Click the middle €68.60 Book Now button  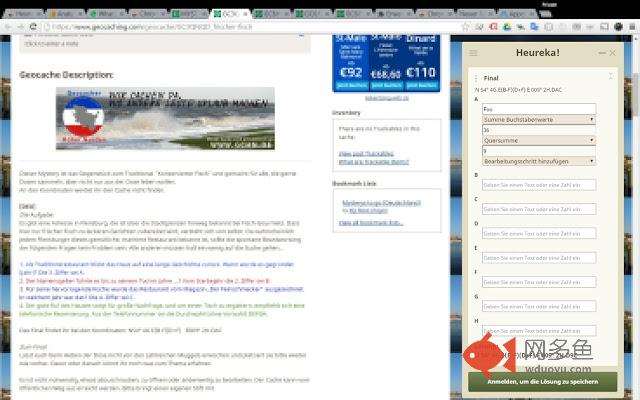(x=386, y=85)
